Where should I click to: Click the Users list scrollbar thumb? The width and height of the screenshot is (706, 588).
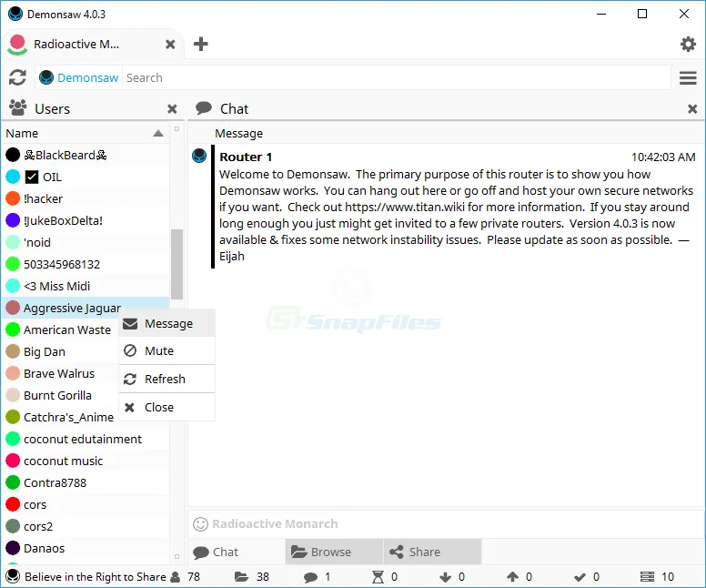176,265
